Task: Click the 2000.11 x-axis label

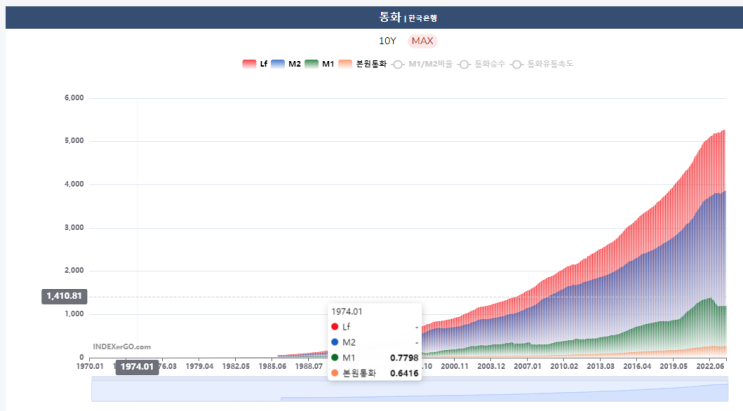Action: tap(454, 366)
